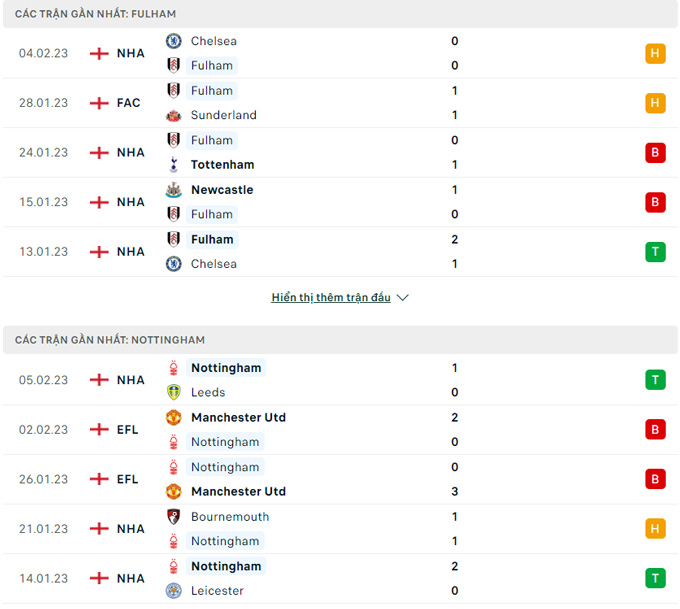Screen dimensions: 680x609
Task: Click orange H badge for Bournemouth match
Action: 655,529
